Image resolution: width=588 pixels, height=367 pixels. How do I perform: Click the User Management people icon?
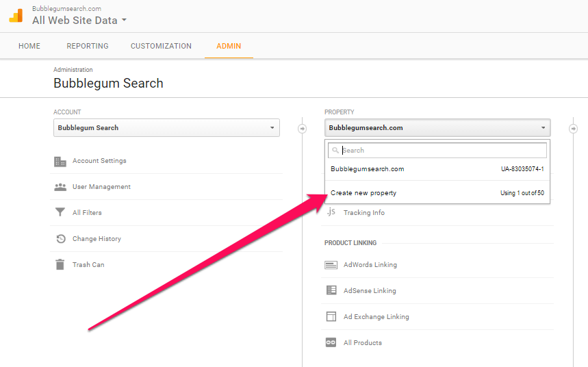tap(60, 187)
